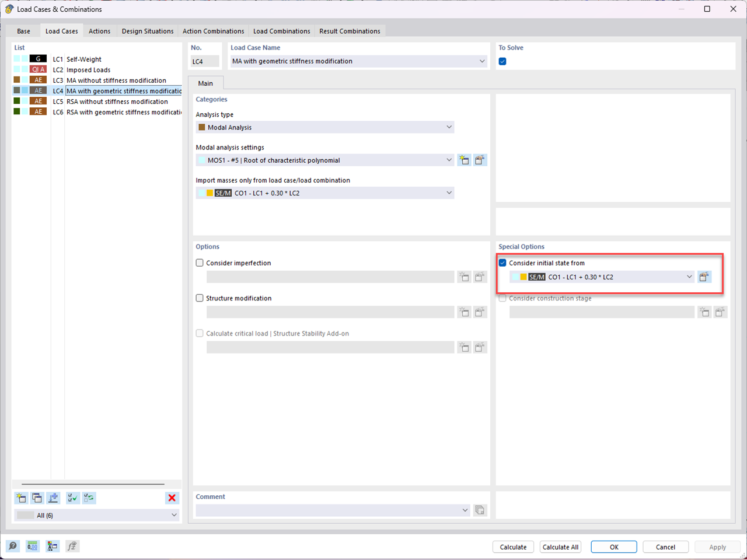Viewport: 747px width, 560px height.
Task: Open the All (6) filter dropdown
Action: pyautogui.click(x=173, y=514)
